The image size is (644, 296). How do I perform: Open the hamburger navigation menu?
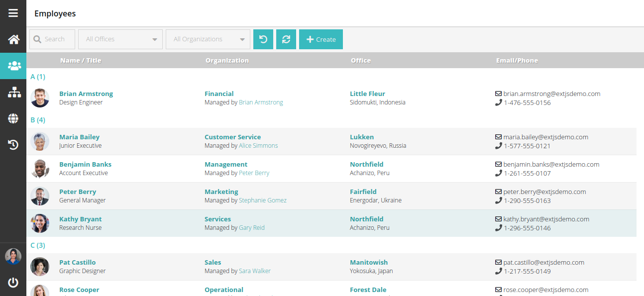coord(13,13)
